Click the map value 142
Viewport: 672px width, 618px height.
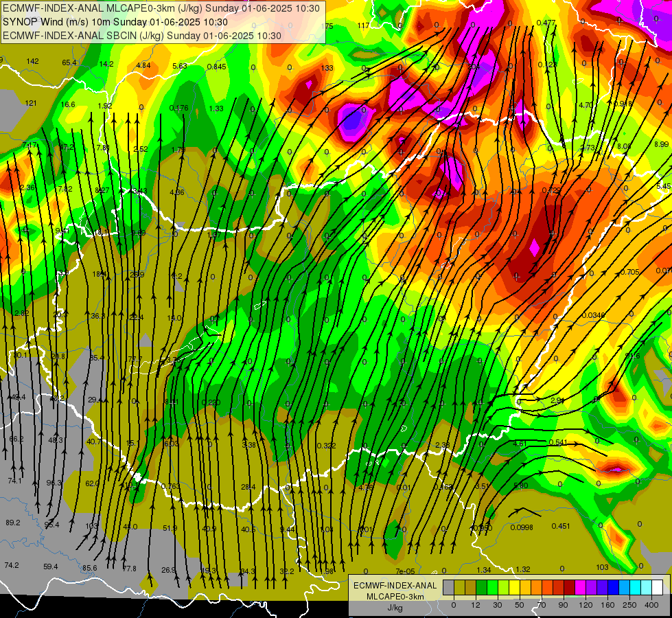(x=32, y=61)
